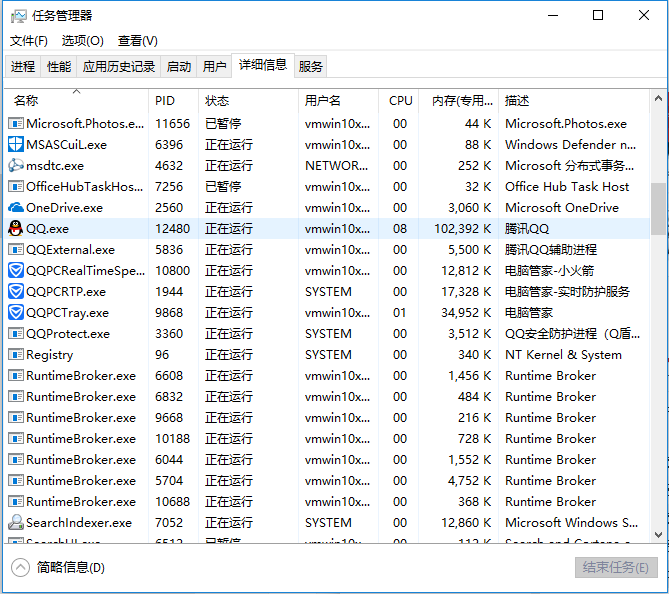The image size is (669, 594).
Task: Click SYSTEM user of Registry row
Action: pyautogui.click(x=328, y=355)
